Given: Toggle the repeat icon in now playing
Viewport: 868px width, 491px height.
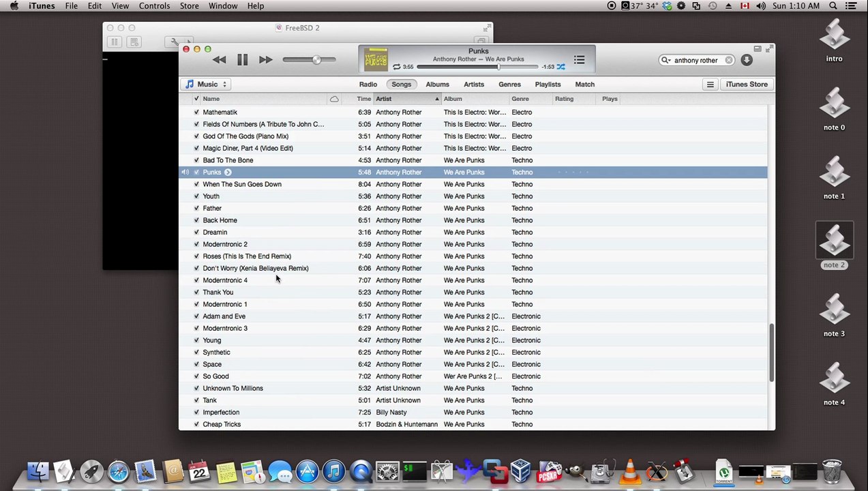Looking at the screenshot, I should point(396,67).
